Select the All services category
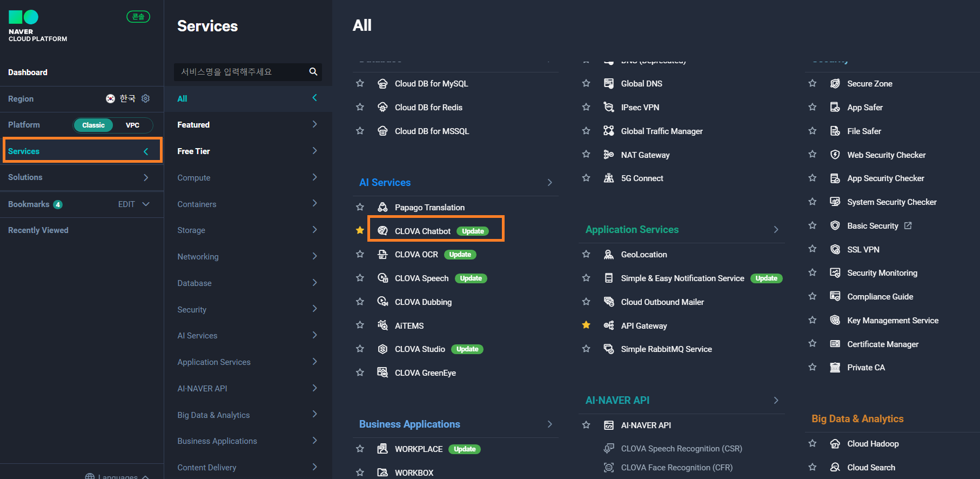The height and width of the screenshot is (479, 980). point(248,98)
